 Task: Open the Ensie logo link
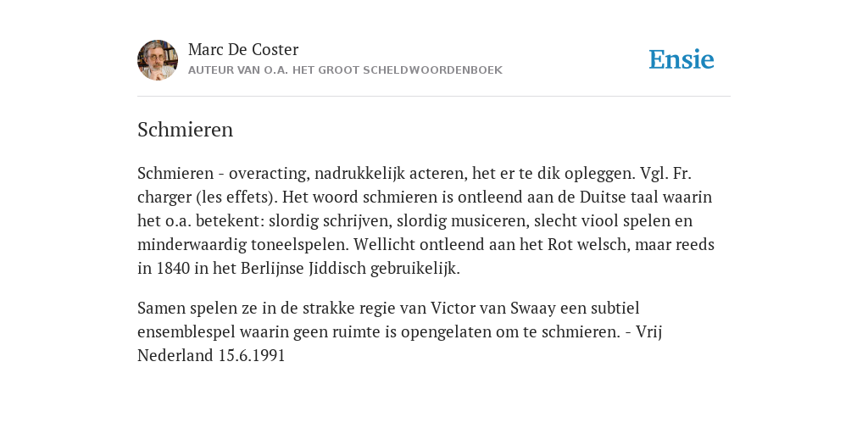click(682, 59)
